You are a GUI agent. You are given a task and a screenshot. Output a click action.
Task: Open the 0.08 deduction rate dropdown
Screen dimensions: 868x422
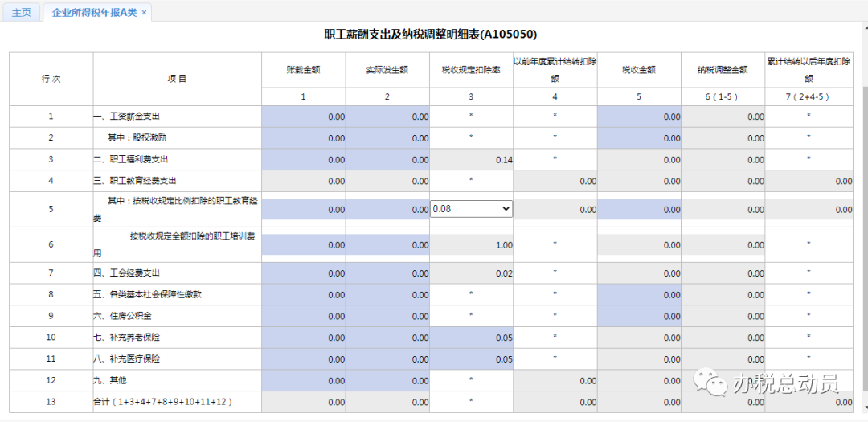point(471,209)
